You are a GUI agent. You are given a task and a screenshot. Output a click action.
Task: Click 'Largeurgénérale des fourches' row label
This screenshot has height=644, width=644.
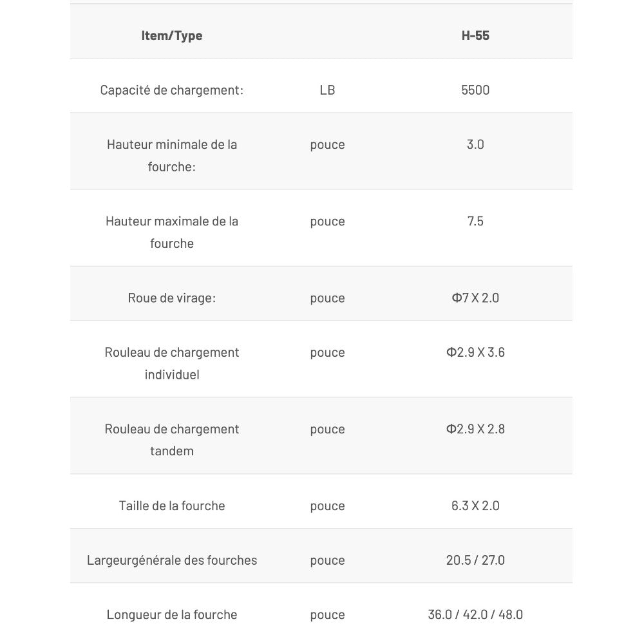pos(172,560)
